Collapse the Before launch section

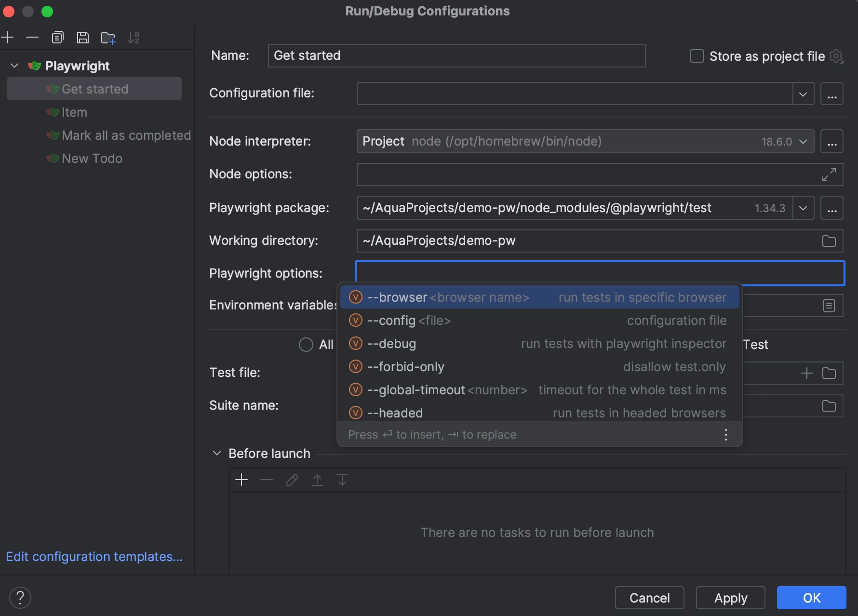pos(217,453)
